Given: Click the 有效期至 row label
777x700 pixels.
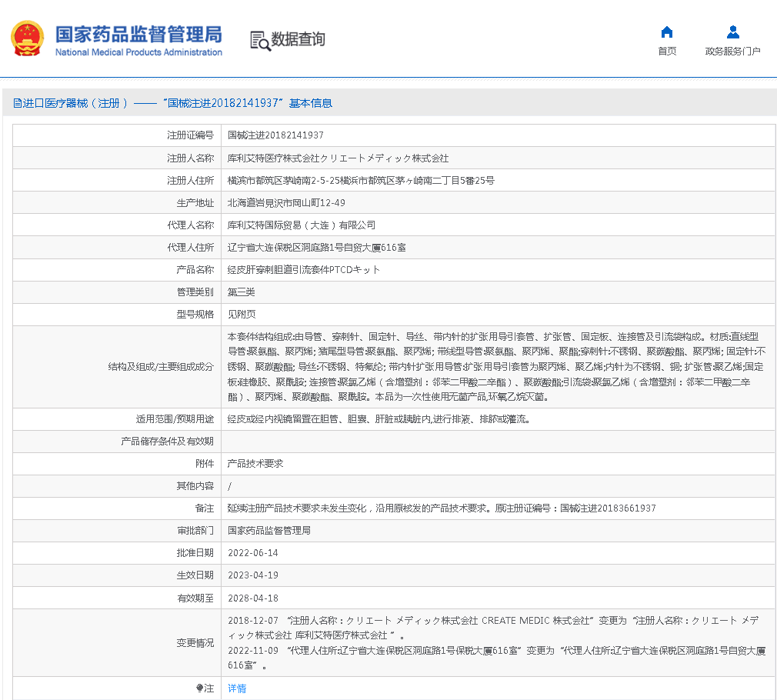Looking at the screenshot, I should coord(195,598).
